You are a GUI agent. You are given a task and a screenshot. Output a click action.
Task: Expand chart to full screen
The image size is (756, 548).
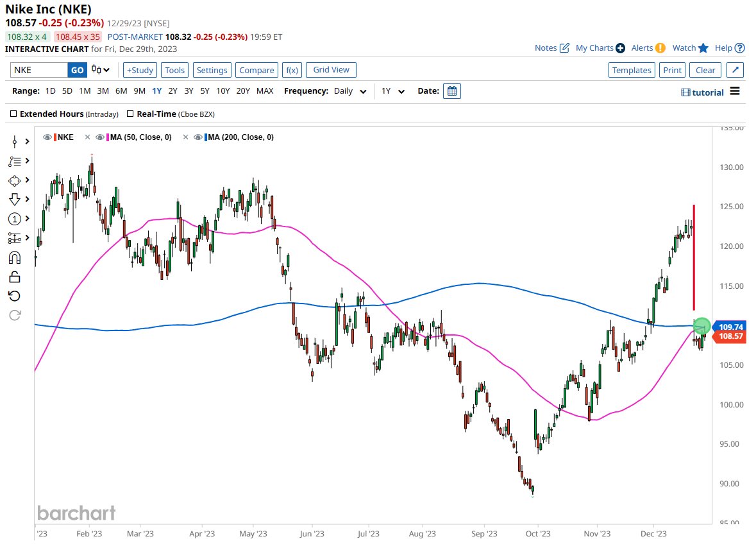point(735,70)
